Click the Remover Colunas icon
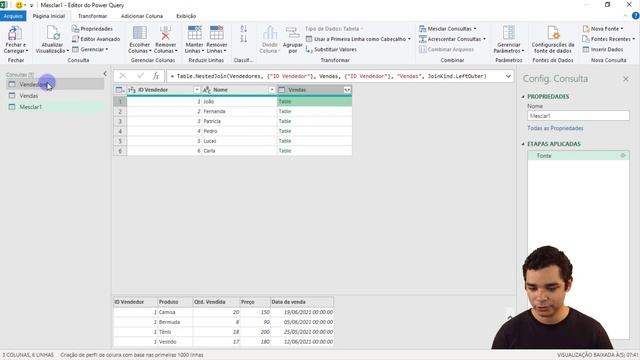The height and width of the screenshot is (360, 640). [x=165, y=33]
